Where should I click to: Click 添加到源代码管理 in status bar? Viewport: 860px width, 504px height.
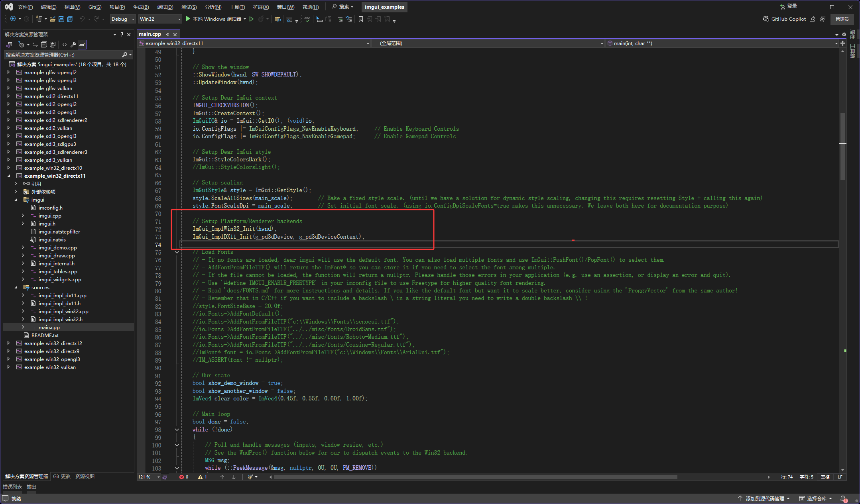click(764, 498)
